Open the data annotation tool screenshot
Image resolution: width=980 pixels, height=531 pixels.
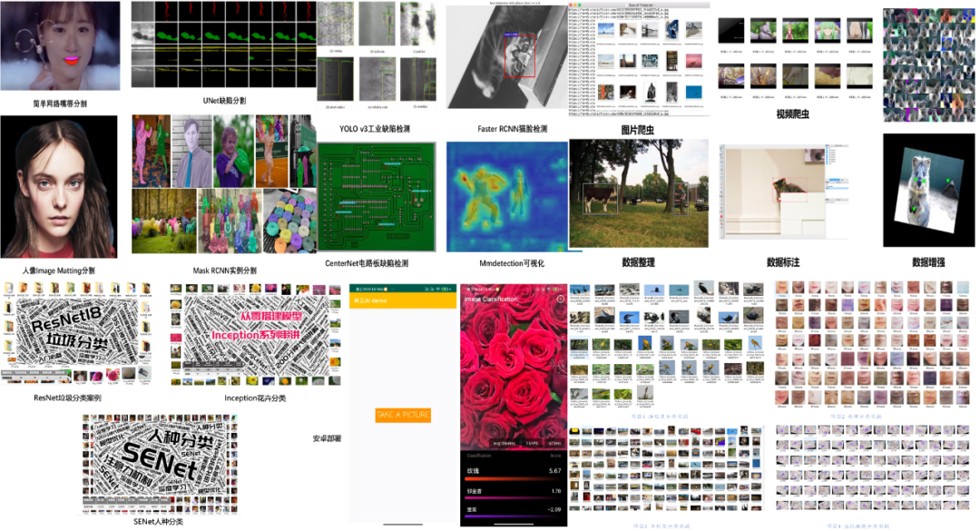pyautogui.click(x=783, y=194)
